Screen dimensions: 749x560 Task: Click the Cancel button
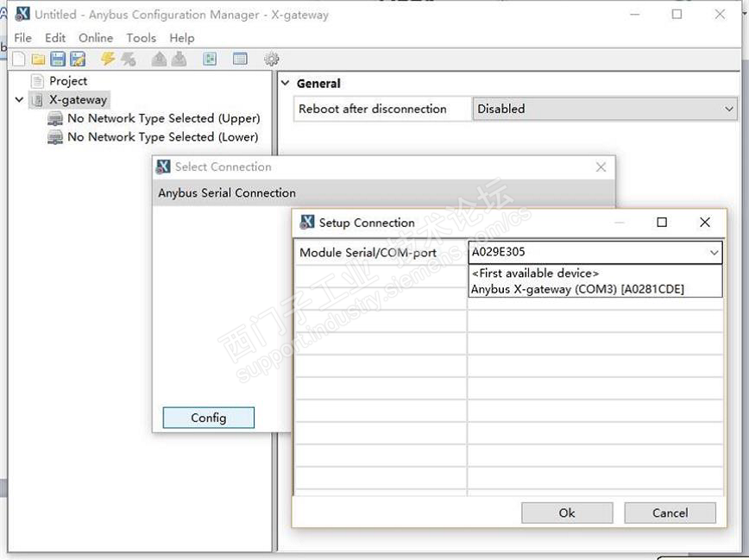tap(670, 513)
